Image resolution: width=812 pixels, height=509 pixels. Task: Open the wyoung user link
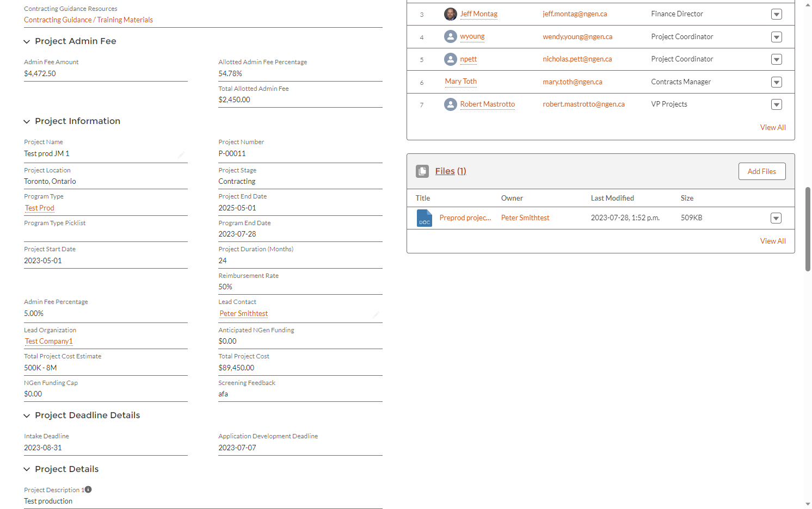click(472, 36)
